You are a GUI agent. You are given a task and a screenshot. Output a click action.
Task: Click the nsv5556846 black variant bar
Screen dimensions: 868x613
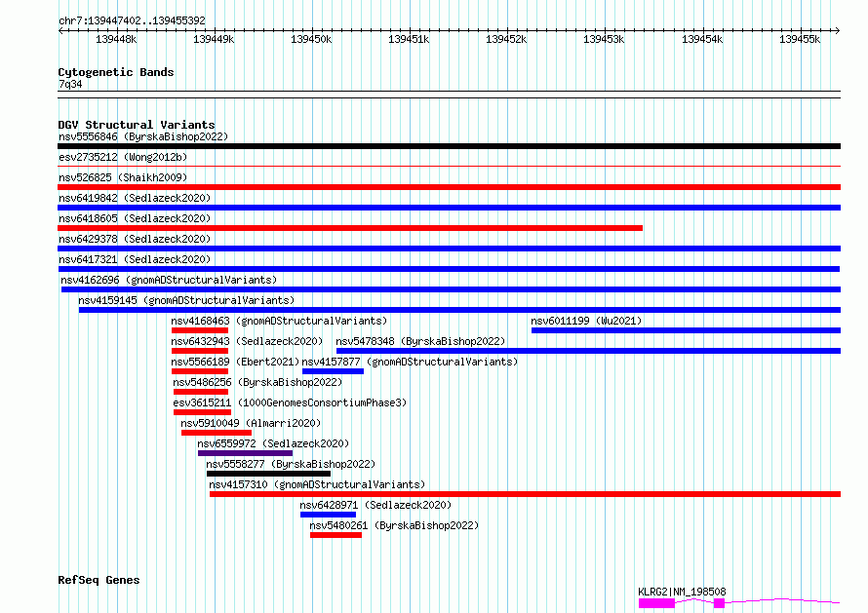click(449, 146)
